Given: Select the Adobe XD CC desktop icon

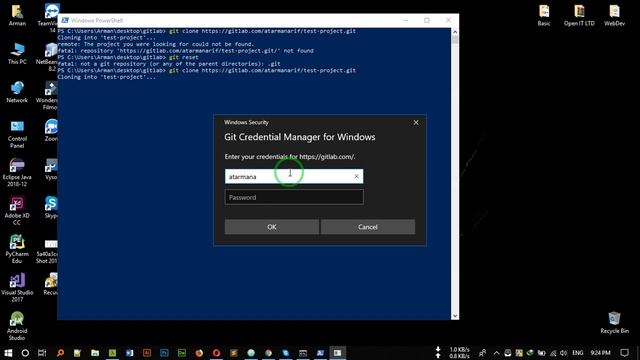Looking at the screenshot, I should point(17,211).
